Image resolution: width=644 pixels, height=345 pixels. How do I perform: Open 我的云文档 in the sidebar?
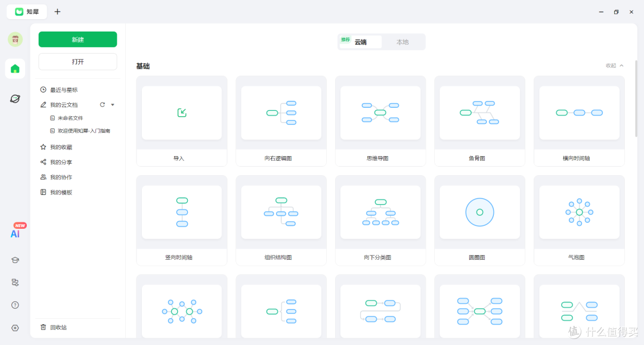(64, 105)
